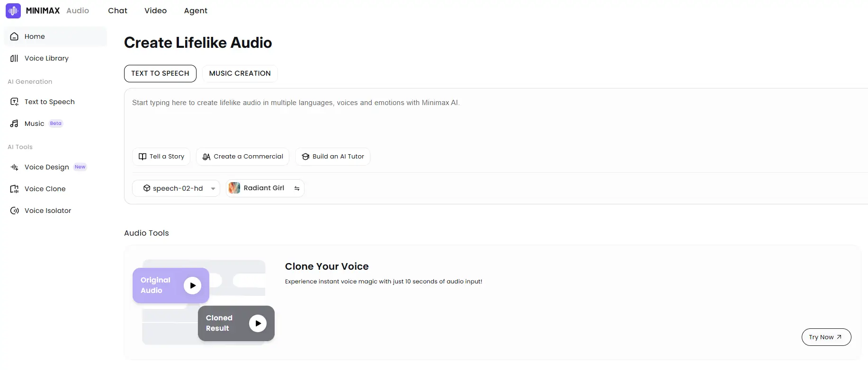
Task: Switch to the Music Creation tab
Action: coord(240,73)
